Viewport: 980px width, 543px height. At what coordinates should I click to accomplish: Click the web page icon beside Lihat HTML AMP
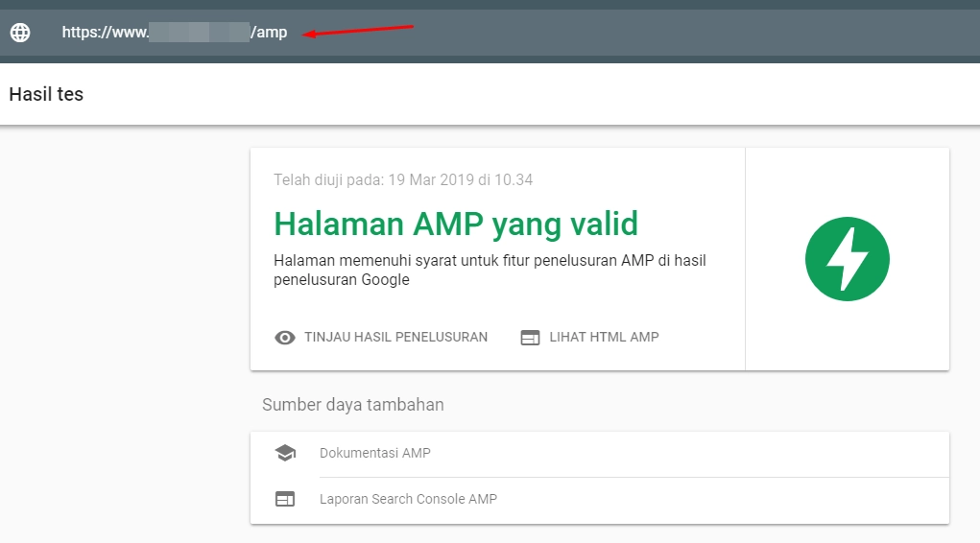coord(530,338)
